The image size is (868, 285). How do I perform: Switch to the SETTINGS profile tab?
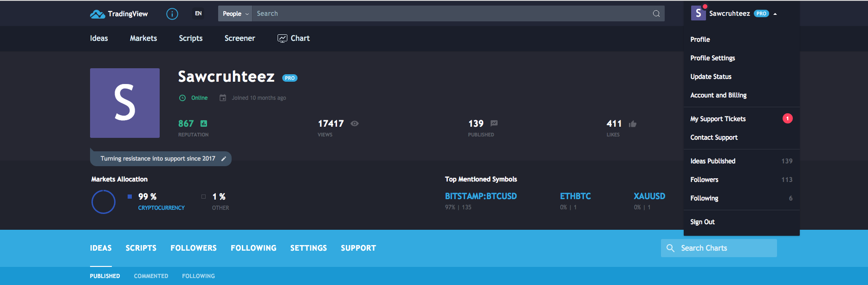point(309,248)
